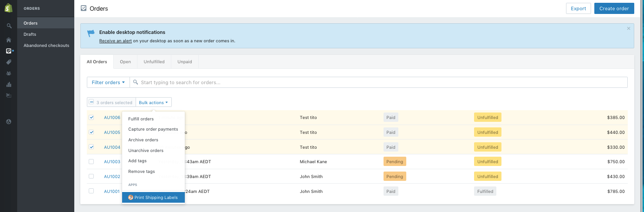Click the Print Shipping Labels app icon

click(x=130, y=198)
